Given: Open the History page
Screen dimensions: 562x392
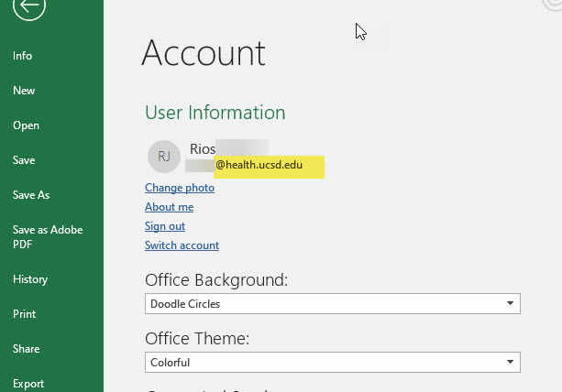Looking at the screenshot, I should tap(30, 279).
